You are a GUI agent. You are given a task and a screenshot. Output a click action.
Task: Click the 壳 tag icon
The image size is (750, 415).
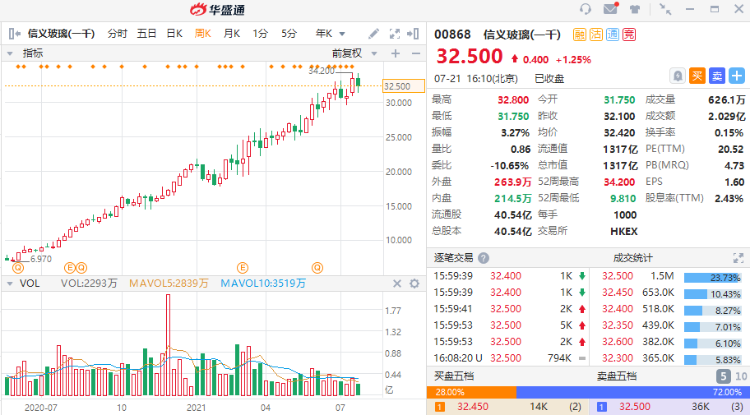(x=629, y=34)
